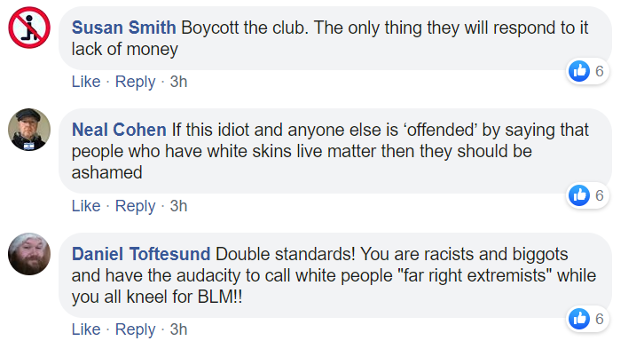Click Susan Smith's no-kneeling profile picture

pyautogui.click(x=29, y=28)
